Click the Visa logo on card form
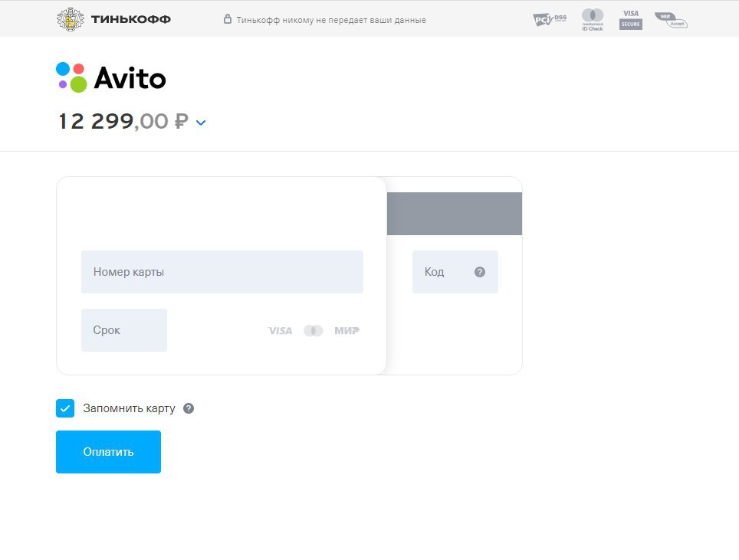This screenshot has width=739, height=560. click(x=280, y=331)
